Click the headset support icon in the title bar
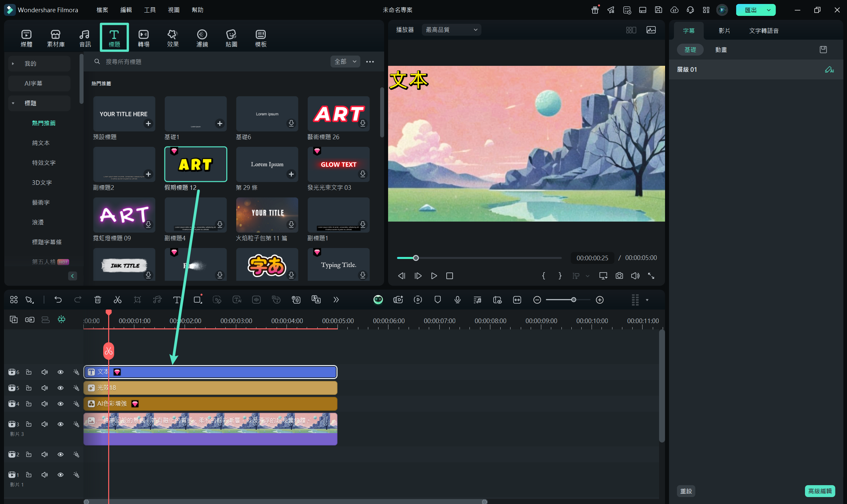 tap(690, 10)
